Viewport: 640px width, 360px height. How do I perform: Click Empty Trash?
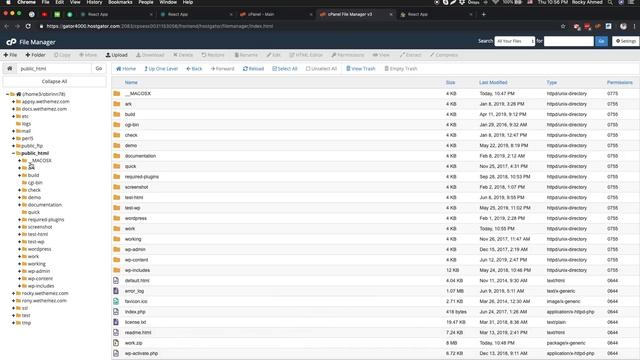[x=401, y=69]
